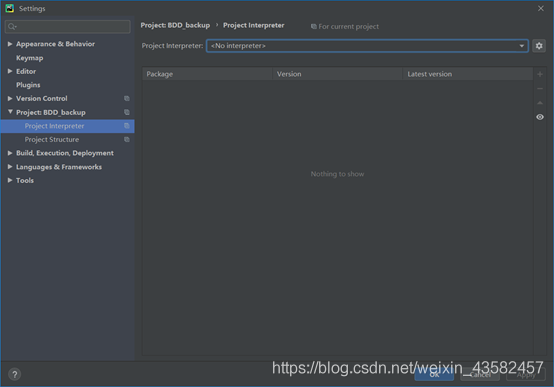Select Version Control label
The image size is (554, 387).
[42, 98]
